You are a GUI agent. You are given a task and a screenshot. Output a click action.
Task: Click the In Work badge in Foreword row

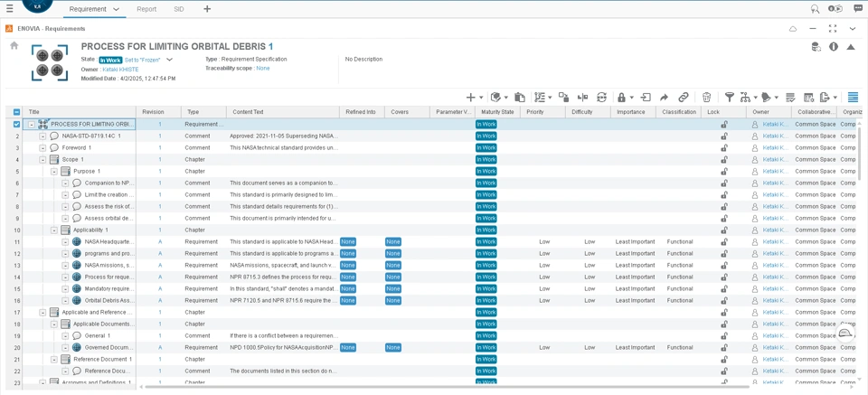[486, 147]
